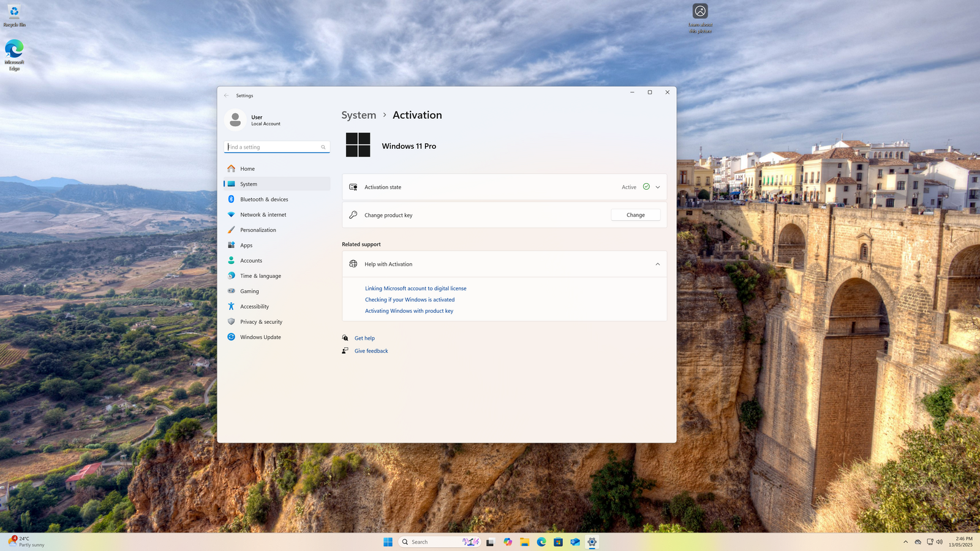
Task: Open Microsoft Edge from the taskbar
Action: (541, 542)
